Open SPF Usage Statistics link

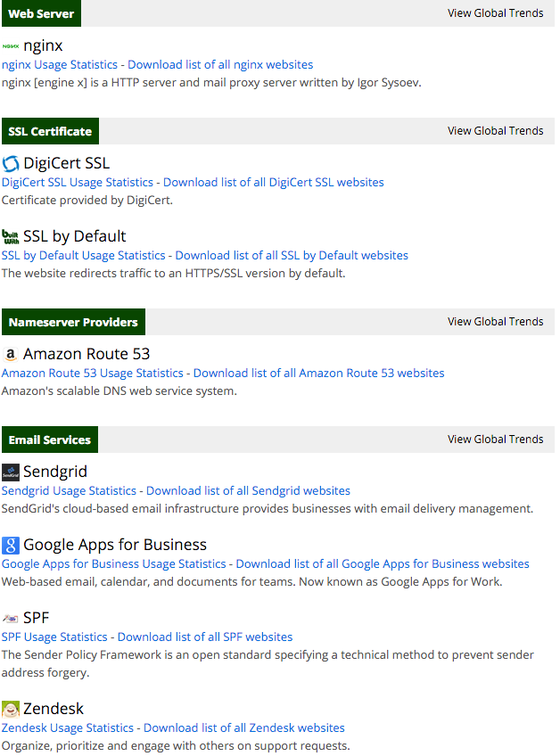[x=54, y=637]
